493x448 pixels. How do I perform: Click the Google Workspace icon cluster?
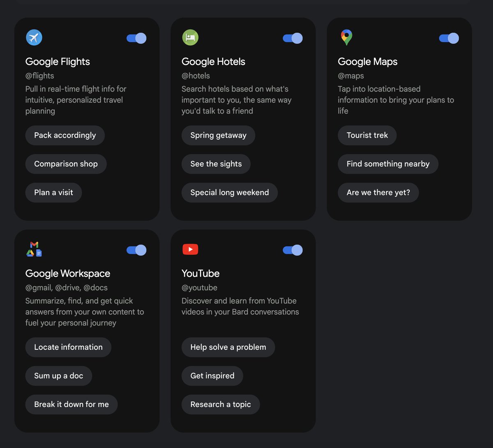pos(34,249)
